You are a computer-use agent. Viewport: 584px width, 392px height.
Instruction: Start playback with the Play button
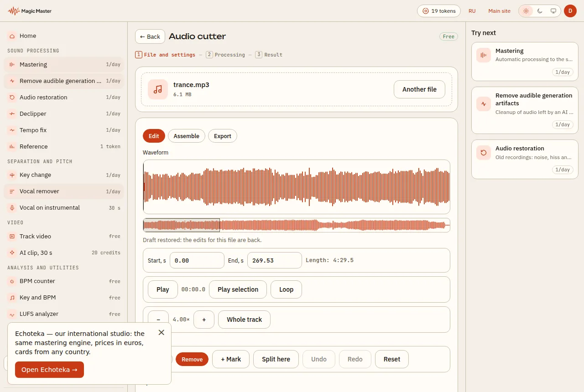point(163,289)
